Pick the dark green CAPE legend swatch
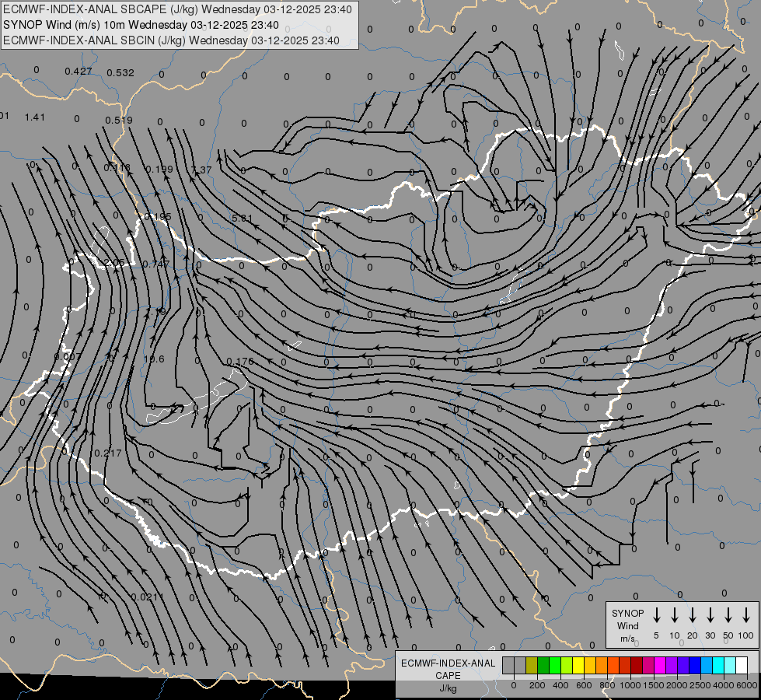The height and width of the screenshot is (700, 761). click(x=543, y=665)
